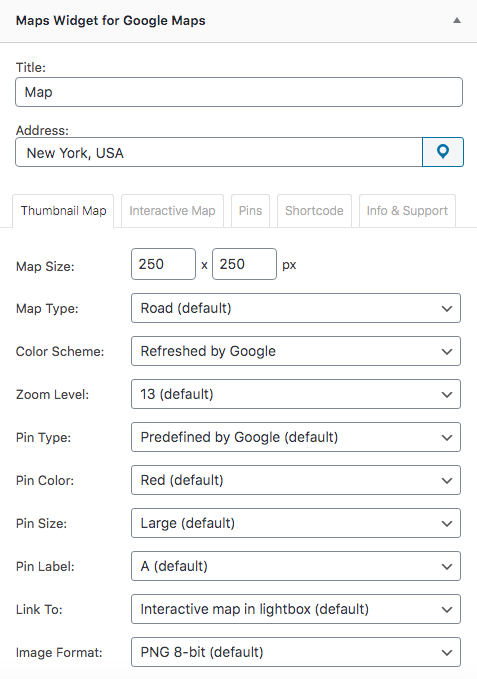This screenshot has height=679, width=477.
Task: Open the Info & Support tab
Action: tap(407, 211)
